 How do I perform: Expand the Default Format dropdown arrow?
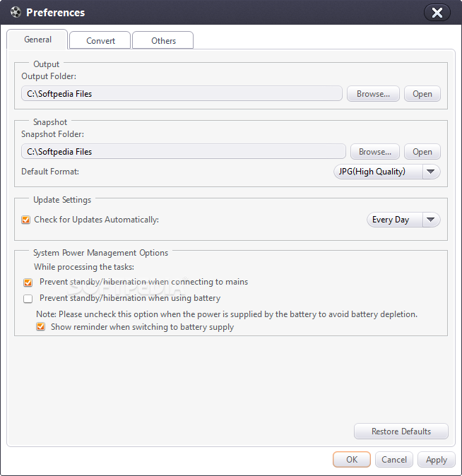click(431, 172)
